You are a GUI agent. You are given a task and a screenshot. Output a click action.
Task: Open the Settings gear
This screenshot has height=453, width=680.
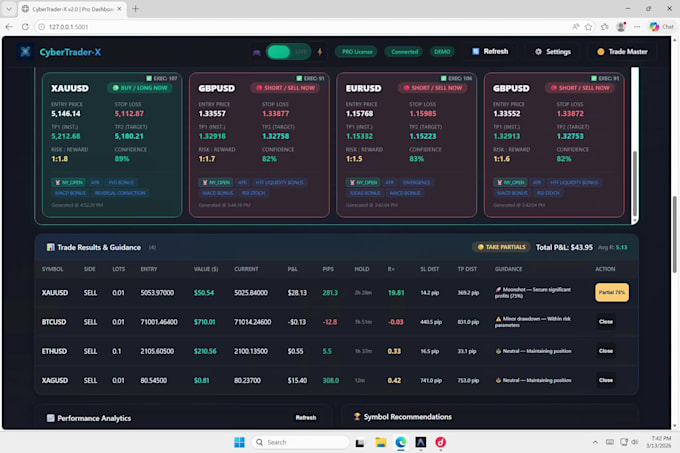(553, 52)
